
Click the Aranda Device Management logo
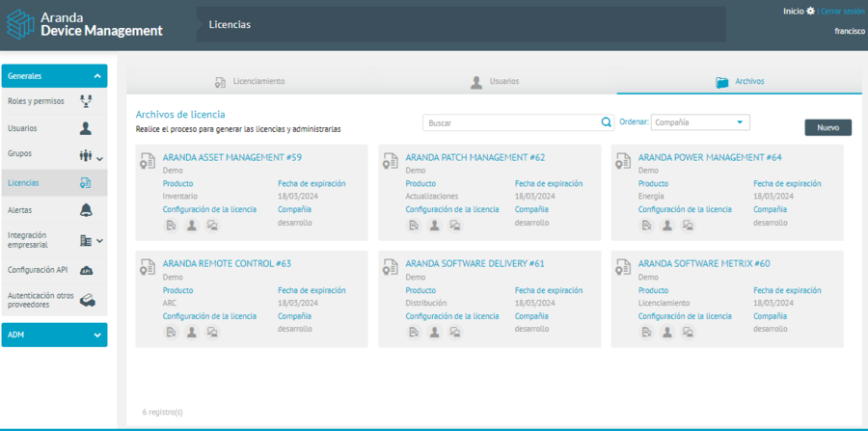click(x=84, y=25)
